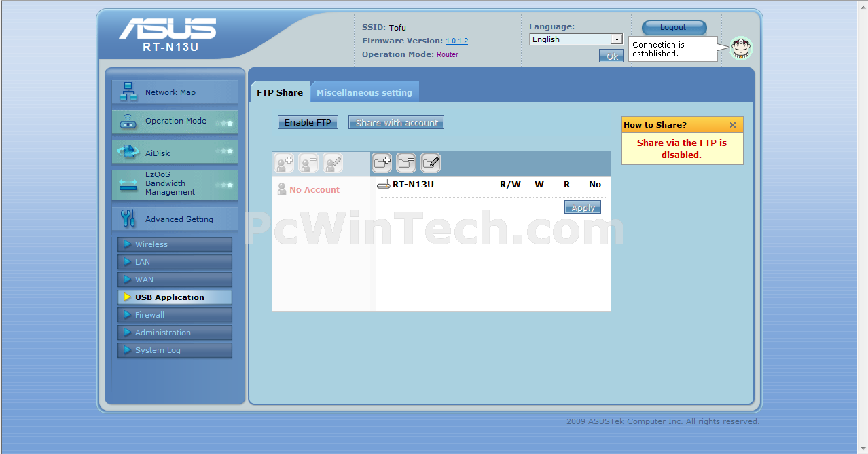868x454 pixels.
Task: Click the Share with account button
Action: point(396,122)
